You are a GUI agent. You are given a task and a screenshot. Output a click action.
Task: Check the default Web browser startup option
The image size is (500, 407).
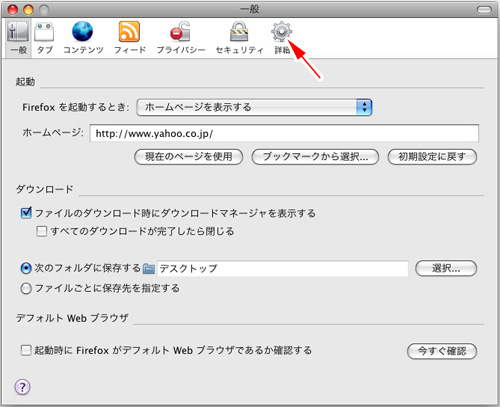(26, 350)
